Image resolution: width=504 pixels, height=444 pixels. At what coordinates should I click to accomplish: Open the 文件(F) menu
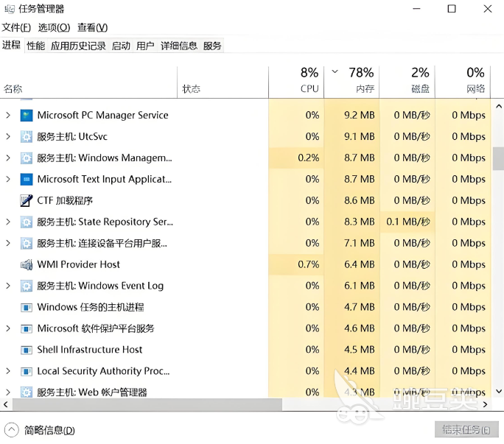(x=16, y=28)
